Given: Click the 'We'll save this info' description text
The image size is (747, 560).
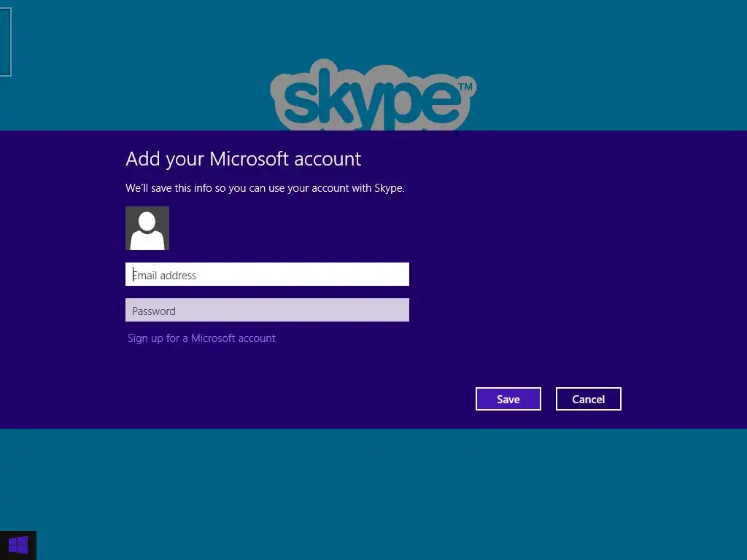Looking at the screenshot, I should [x=265, y=188].
